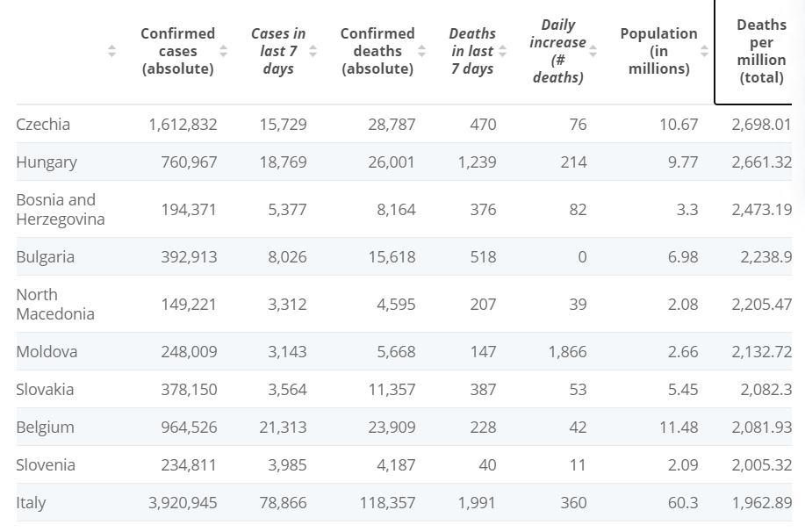
Task: Sort by Population (in millions) arrows
Action: click(x=704, y=51)
